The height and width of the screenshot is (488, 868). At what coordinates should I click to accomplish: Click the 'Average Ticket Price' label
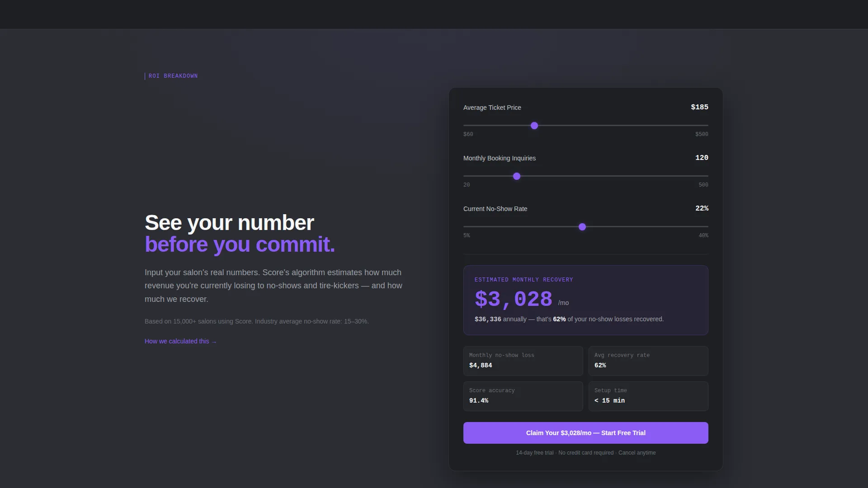[492, 108]
